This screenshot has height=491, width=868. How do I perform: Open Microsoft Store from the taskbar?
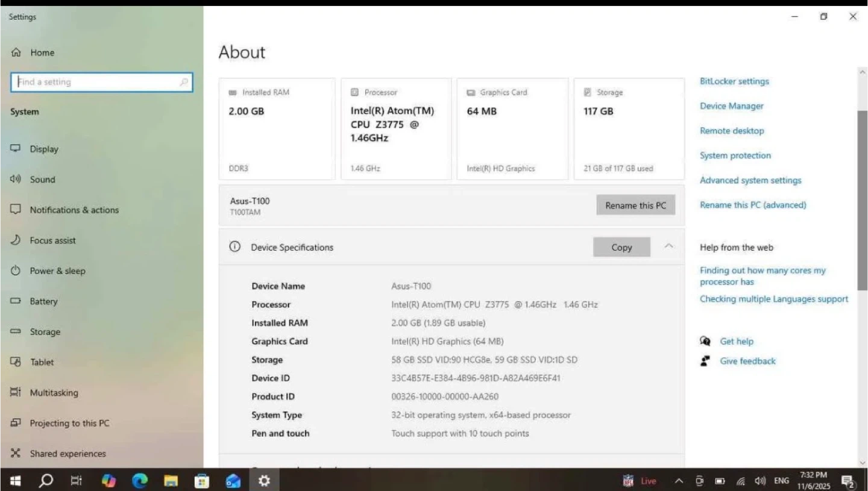click(x=202, y=481)
